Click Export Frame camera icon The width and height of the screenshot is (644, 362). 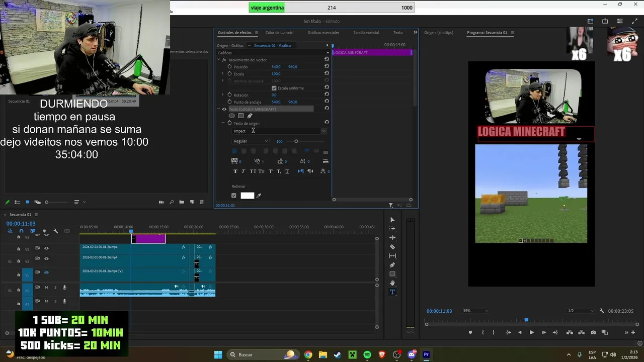click(593, 332)
